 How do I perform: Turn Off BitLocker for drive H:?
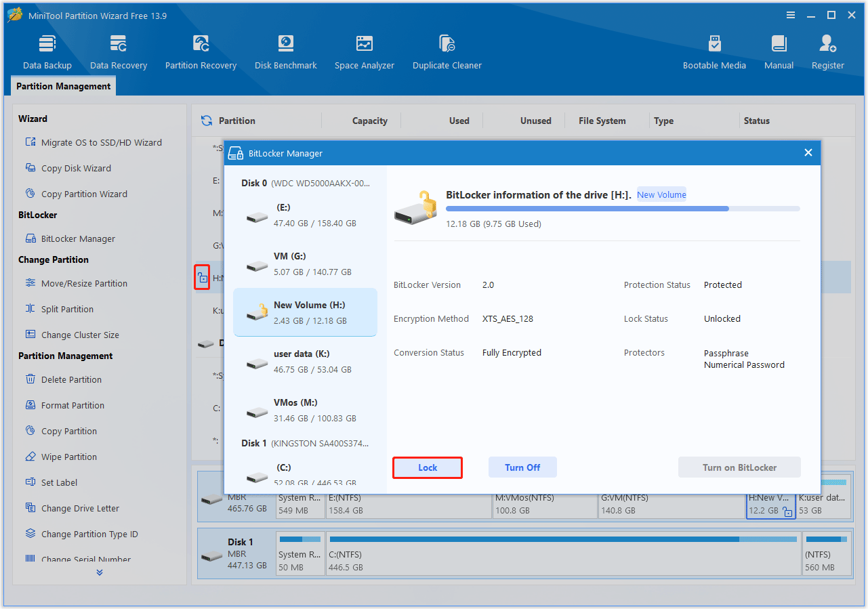tap(522, 467)
